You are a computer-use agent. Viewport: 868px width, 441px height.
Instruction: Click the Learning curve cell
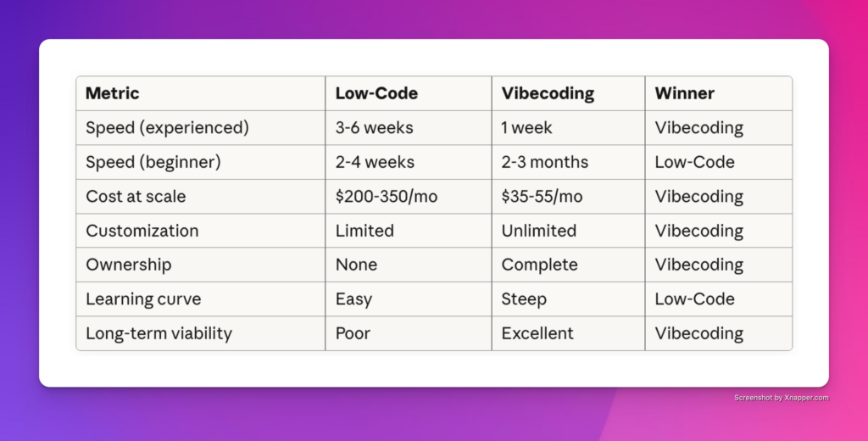pos(142,299)
